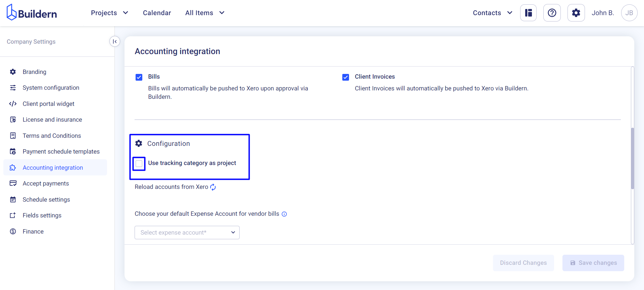
Task: Click the Accept payments card icon
Action: pos(13,183)
